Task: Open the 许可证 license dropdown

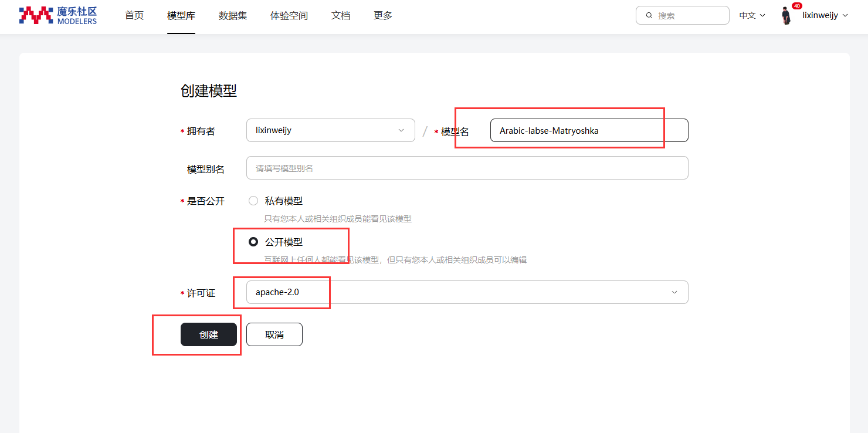Action: pyautogui.click(x=467, y=292)
